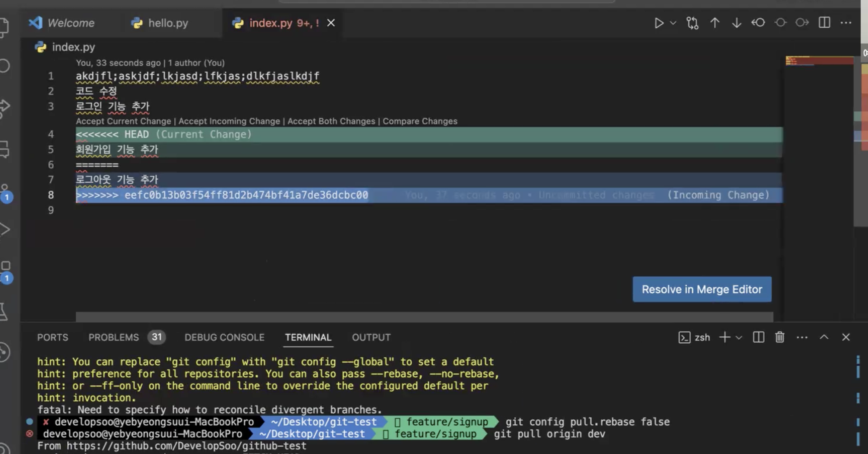868x454 pixels.
Task: Maximize the terminal panel with chevron
Action: point(824,337)
